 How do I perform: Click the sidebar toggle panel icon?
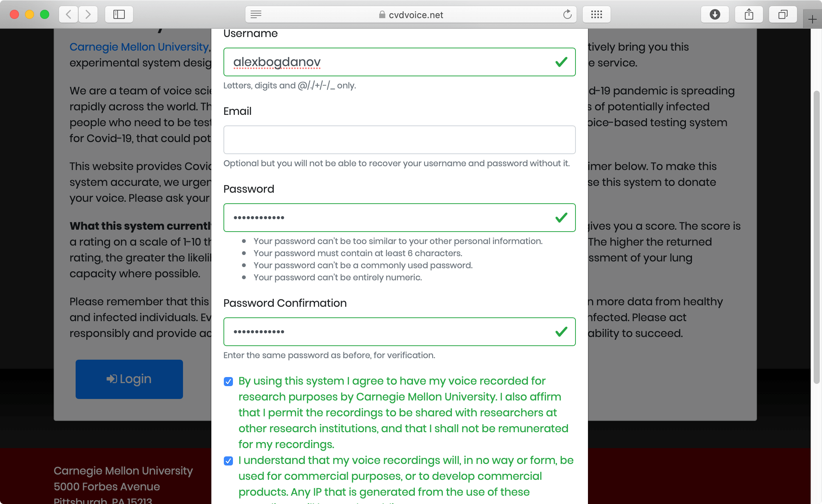click(x=119, y=14)
